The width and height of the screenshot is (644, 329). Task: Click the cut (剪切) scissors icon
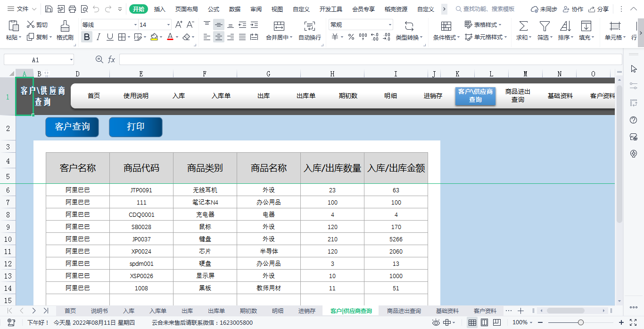coord(31,25)
